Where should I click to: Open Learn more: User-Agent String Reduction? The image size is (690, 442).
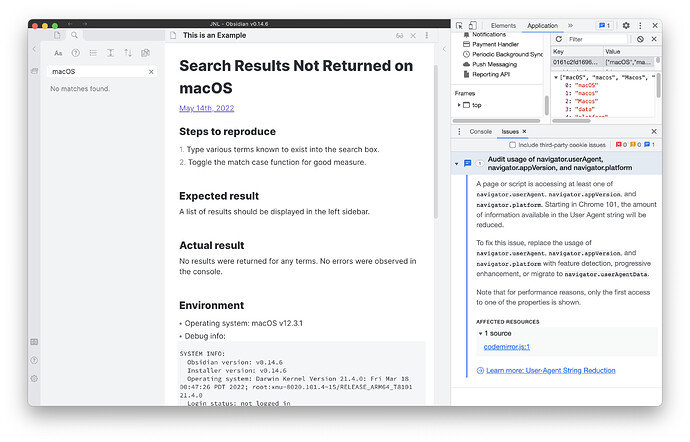(551, 371)
